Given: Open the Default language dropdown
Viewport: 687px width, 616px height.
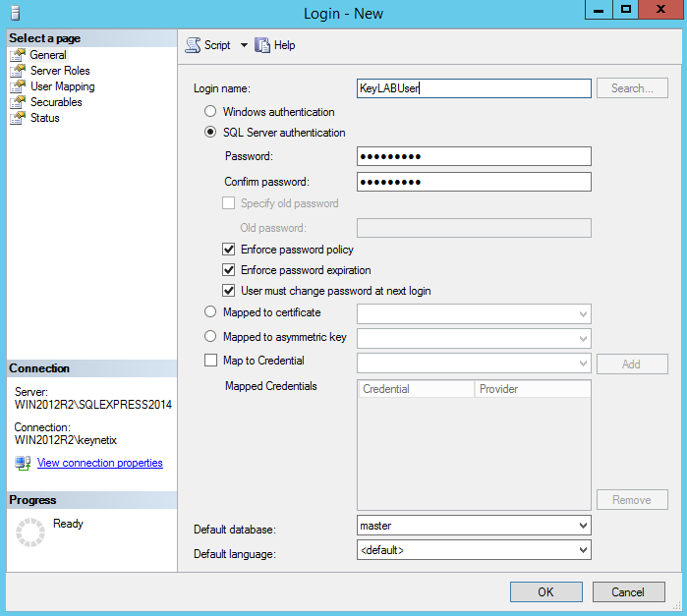Looking at the screenshot, I should (x=583, y=550).
